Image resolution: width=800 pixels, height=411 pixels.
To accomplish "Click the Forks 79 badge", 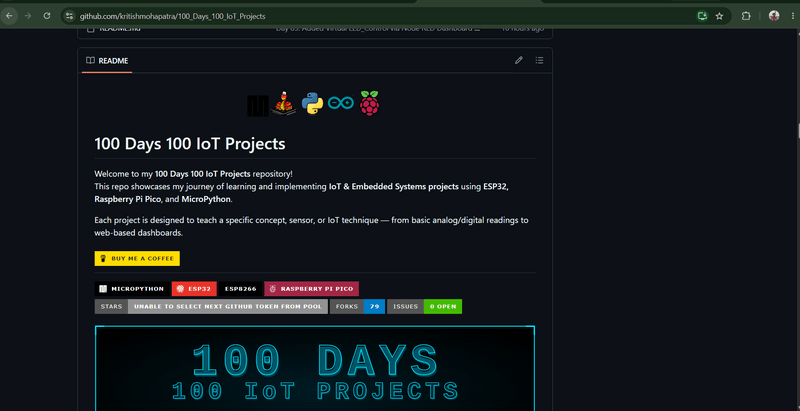I will 358,306.
